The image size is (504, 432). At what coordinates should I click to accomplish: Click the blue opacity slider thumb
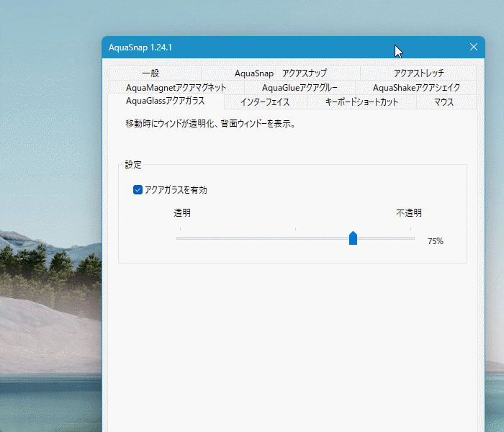coord(353,238)
